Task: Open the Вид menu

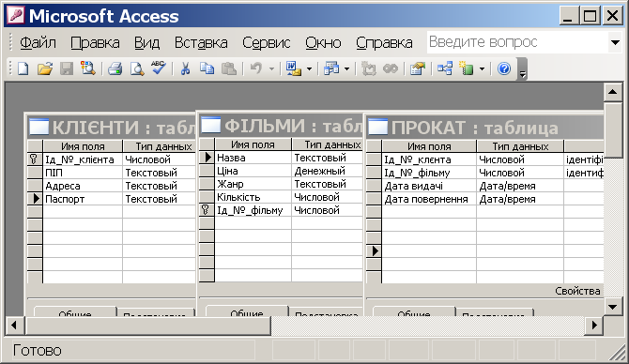Action: [x=146, y=42]
